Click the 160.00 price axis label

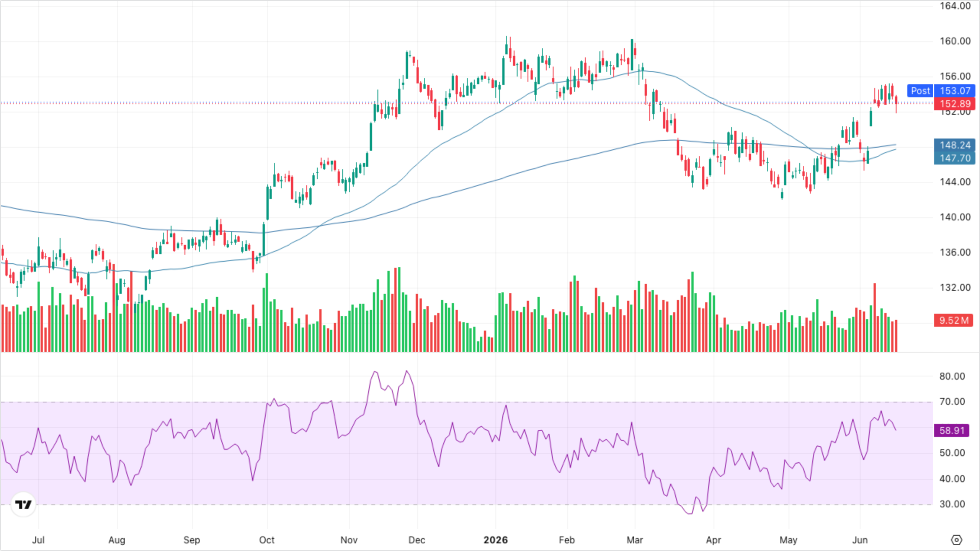click(x=955, y=41)
